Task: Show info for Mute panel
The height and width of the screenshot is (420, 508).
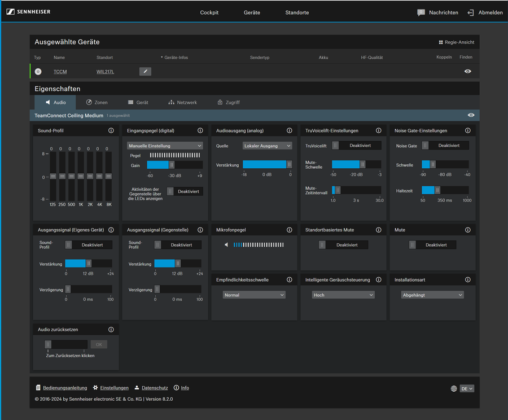Action: pos(468,230)
